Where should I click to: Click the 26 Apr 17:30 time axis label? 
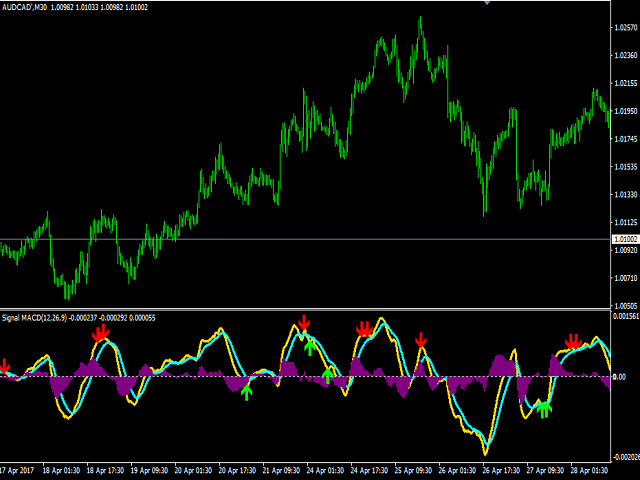point(498,470)
